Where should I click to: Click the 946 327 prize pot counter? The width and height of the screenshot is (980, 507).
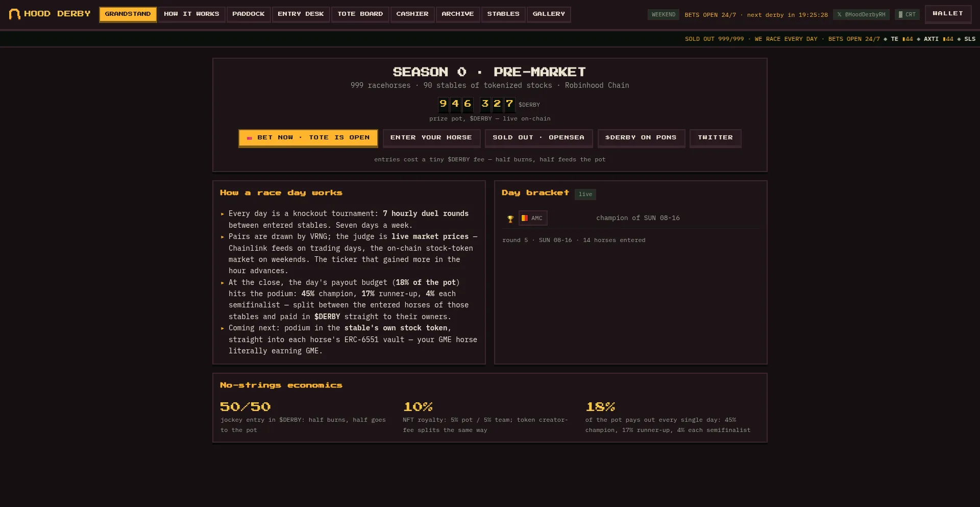pos(476,104)
